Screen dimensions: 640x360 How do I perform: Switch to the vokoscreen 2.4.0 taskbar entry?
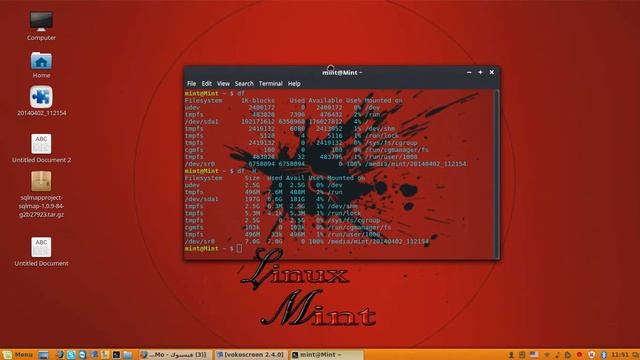click(251, 355)
